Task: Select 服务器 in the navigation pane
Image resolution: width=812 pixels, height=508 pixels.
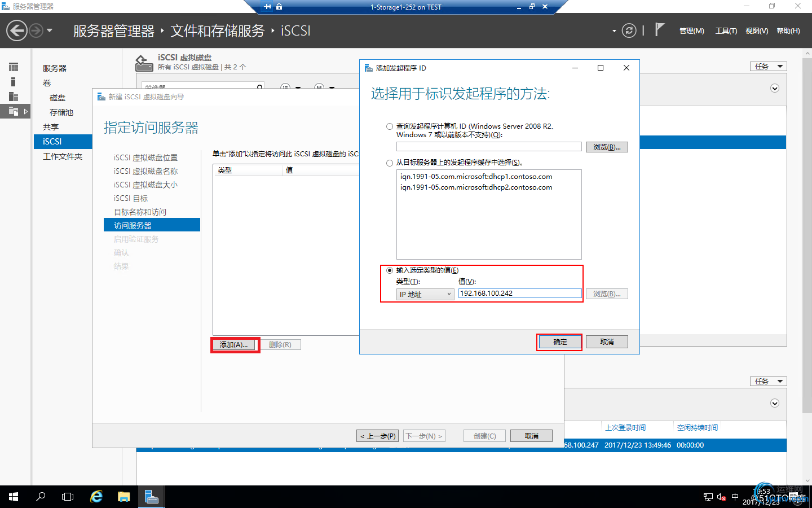Action: click(x=55, y=68)
